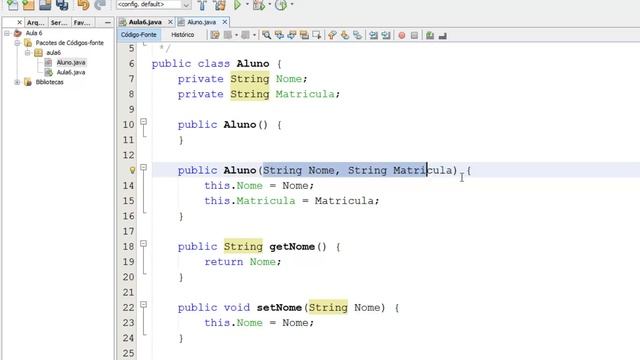The height and width of the screenshot is (360, 640).
Task: Collapse code fold at Aluno(String Nome) constructor
Action: [x=143, y=167]
